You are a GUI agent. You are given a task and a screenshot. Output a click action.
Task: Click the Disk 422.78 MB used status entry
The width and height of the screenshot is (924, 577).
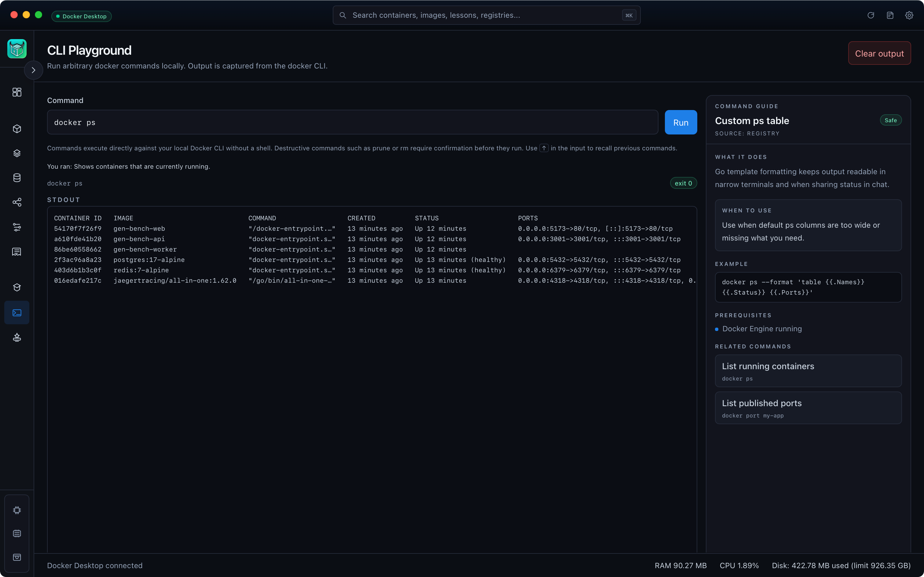pyautogui.click(x=841, y=566)
